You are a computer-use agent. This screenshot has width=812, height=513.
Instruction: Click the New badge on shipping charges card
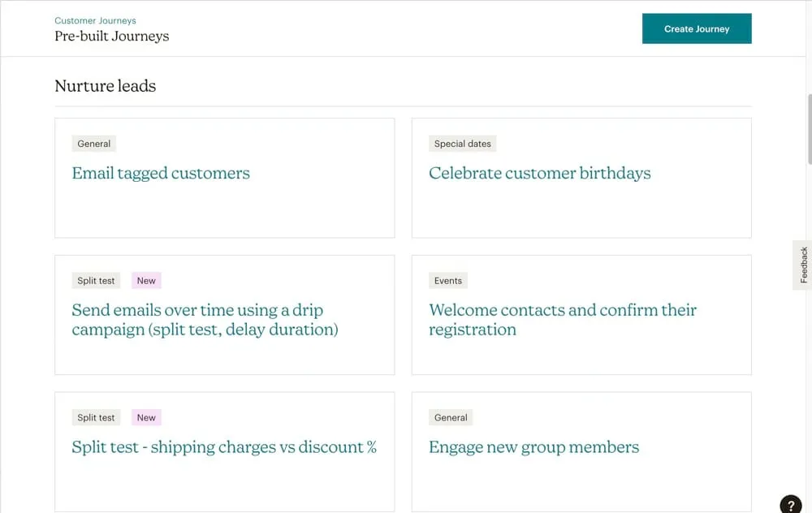pos(146,418)
